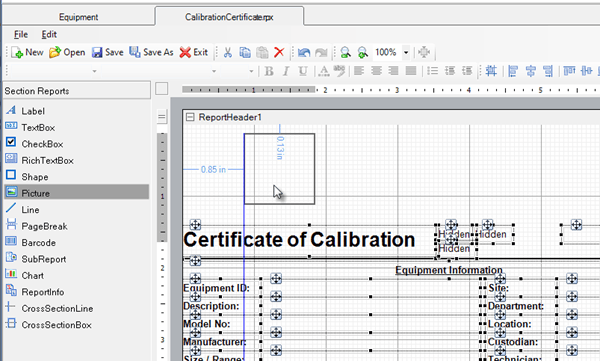Select the Certificate of Calibration label
This screenshot has height=361, width=600.
coord(299,240)
